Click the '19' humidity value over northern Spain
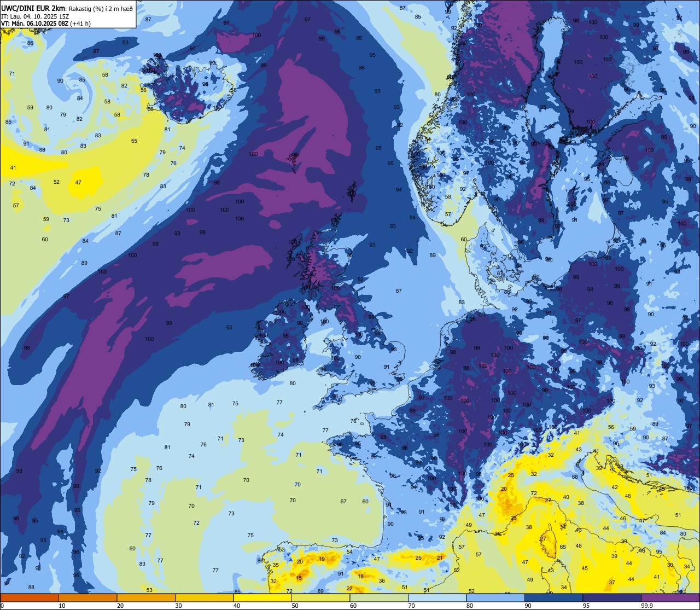The width and height of the screenshot is (700, 610). (322, 559)
